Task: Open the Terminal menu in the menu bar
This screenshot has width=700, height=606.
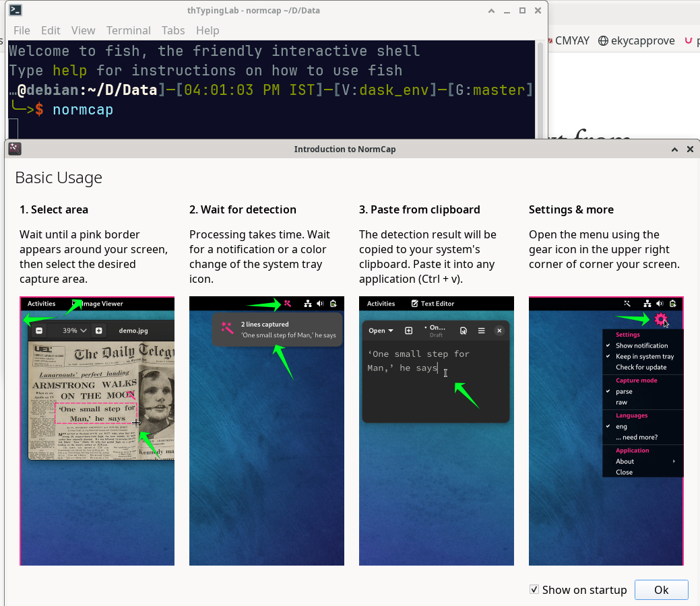Action: [x=128, y=30]
